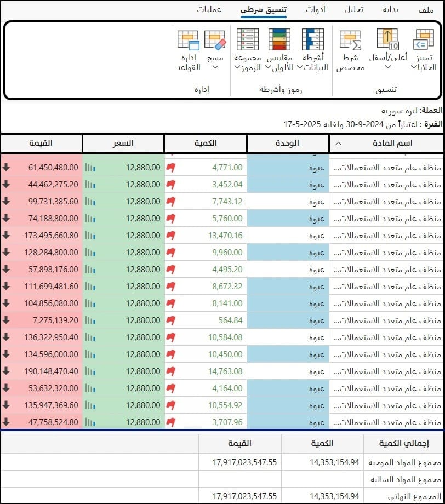Expand the مسح dropdown chevron

click(x=215, y=67)
